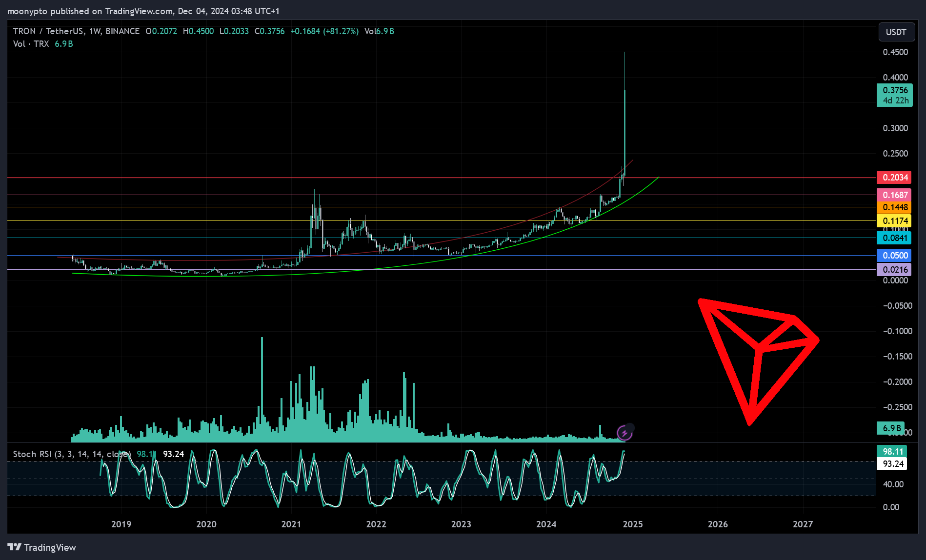926x560 pixels.
Task: Click the 0.2500 price axis tick
Action: [895, 154]
